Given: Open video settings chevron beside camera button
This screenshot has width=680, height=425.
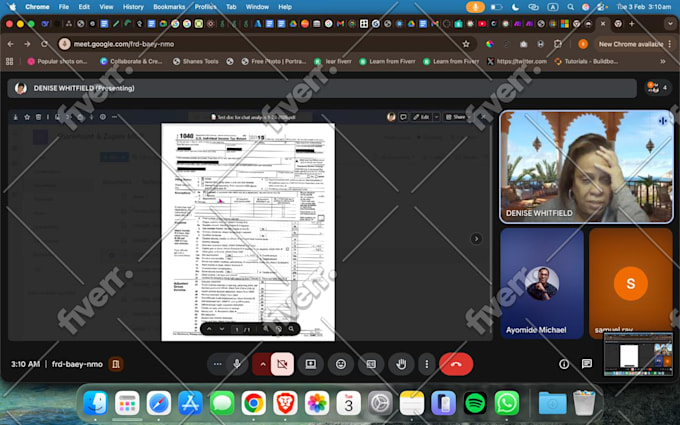Looking at the screenshot, I should (x=262, y=364).
